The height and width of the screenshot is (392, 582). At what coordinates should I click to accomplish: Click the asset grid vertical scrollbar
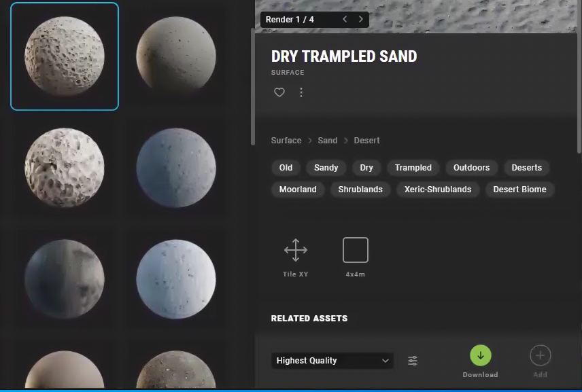point(253,86)
